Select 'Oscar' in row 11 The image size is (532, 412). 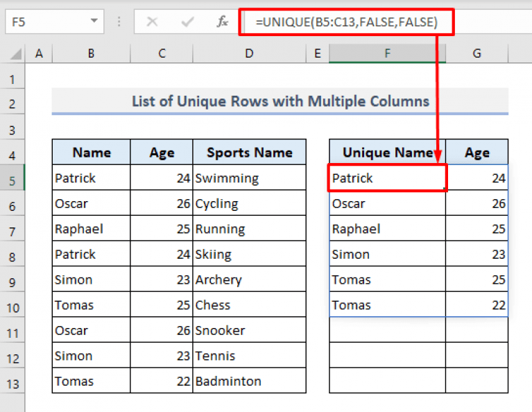pos(92,331)
